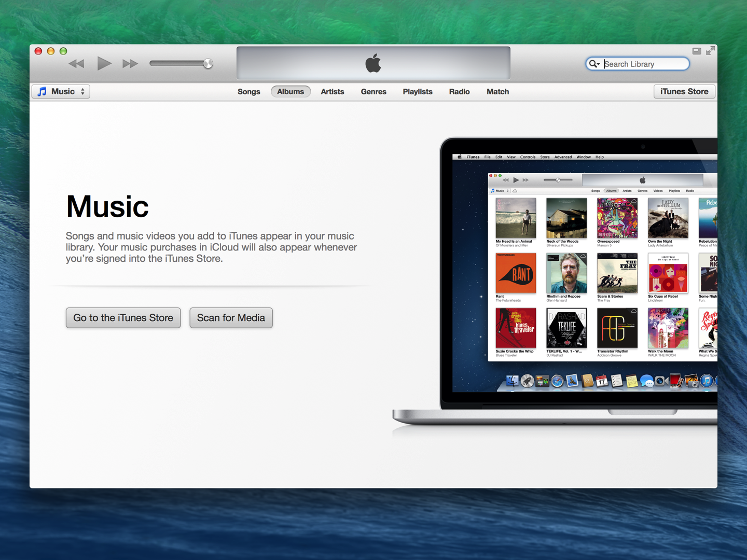The width and height of the screenshot is (747, 560).
Task: Click the music note library icon
Action: pos(42,91)
